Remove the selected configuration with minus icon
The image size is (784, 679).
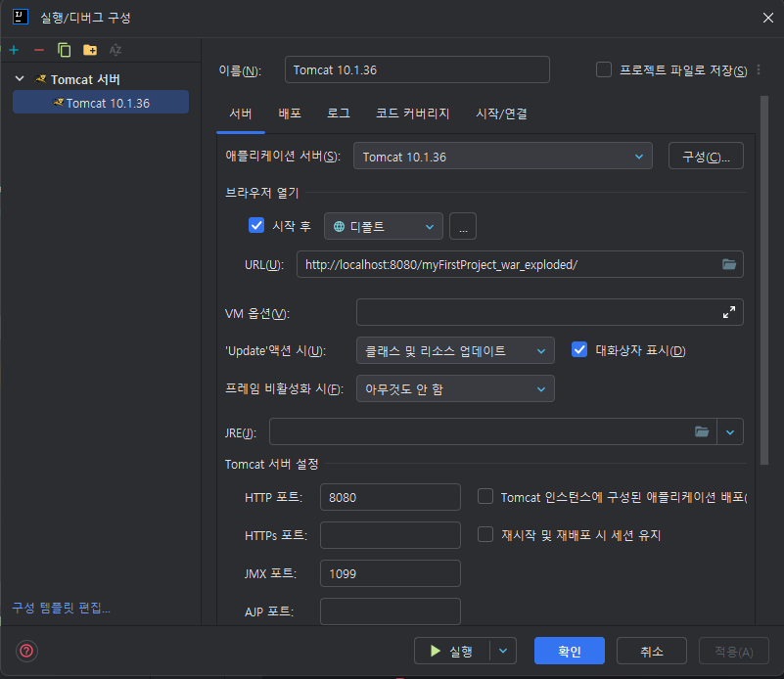(39, 50)
